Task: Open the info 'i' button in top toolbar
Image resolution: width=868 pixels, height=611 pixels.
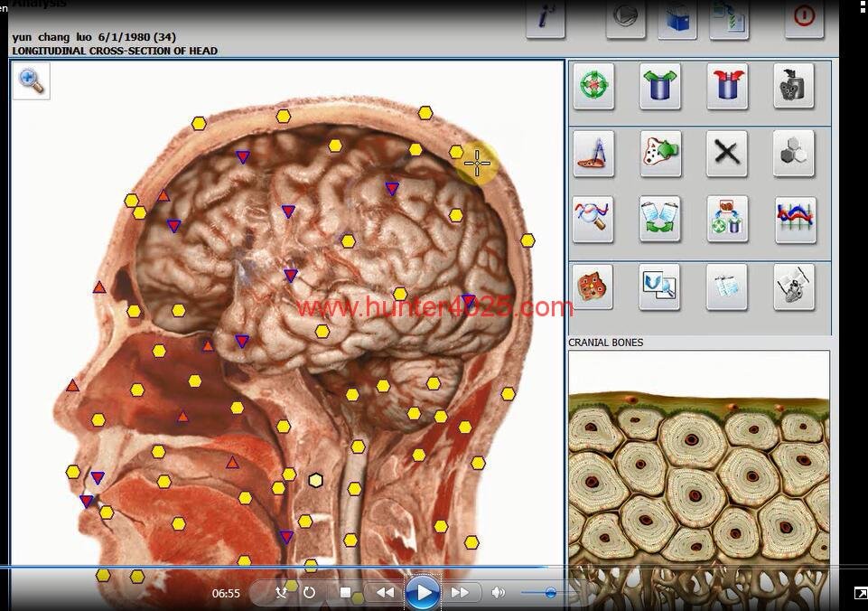Action: click(546, 19)
